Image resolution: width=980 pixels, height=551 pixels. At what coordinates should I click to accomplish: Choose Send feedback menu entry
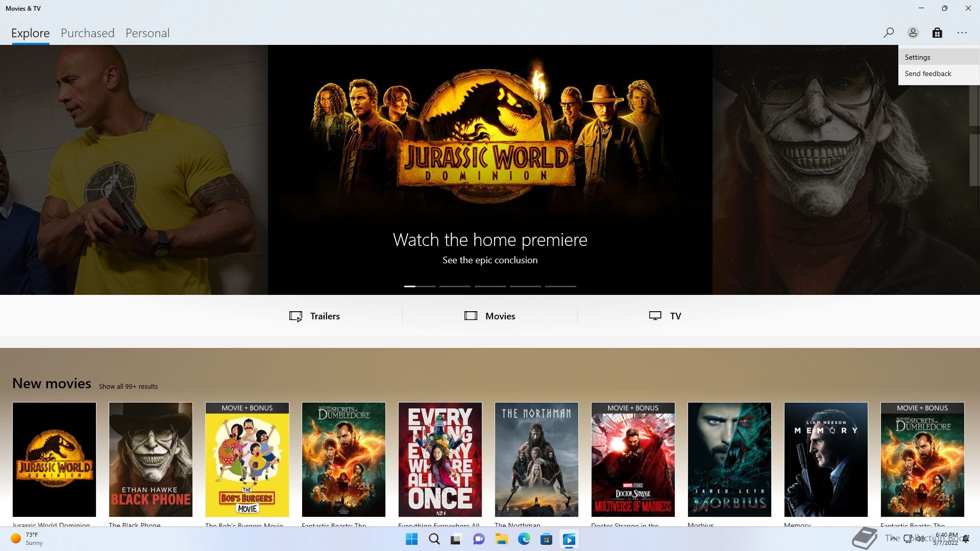tap(939, 73)
